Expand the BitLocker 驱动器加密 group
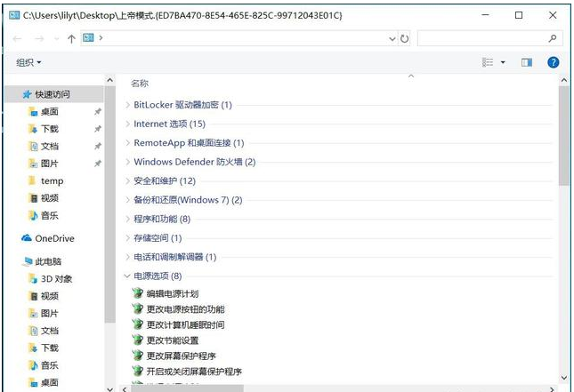Screen dimensions: 574x392 [x=127, y=105]
